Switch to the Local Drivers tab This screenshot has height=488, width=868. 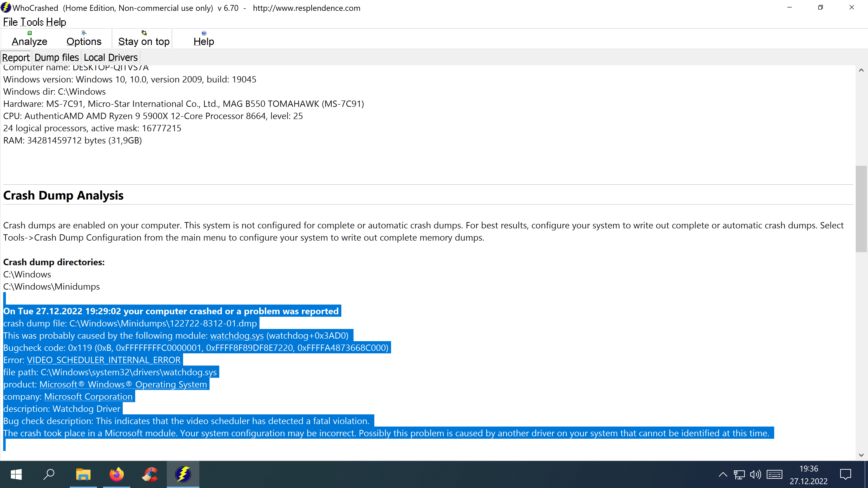111,57
